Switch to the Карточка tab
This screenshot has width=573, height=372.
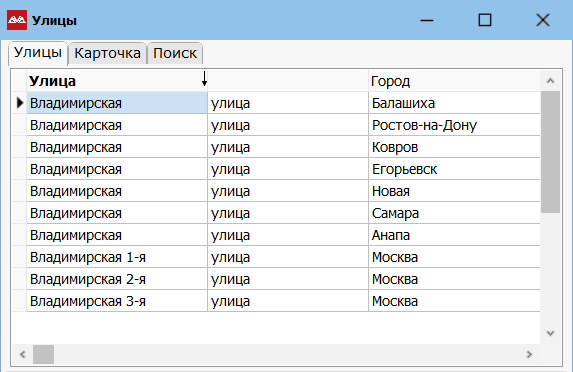(107, 53)
